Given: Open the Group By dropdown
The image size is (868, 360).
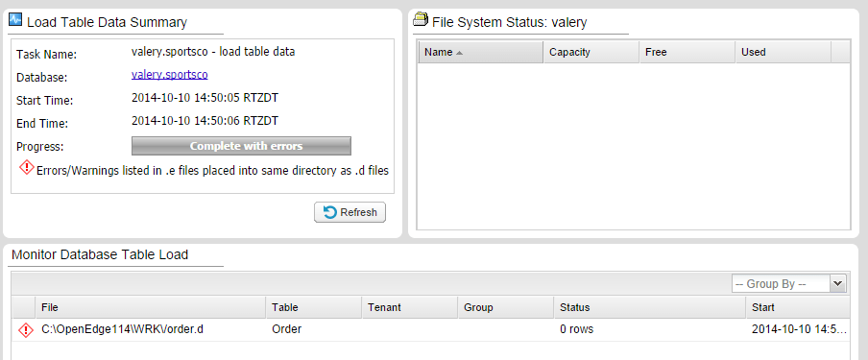Looking at the screenshot, I should pyautogui.click(x=789, y=284).
